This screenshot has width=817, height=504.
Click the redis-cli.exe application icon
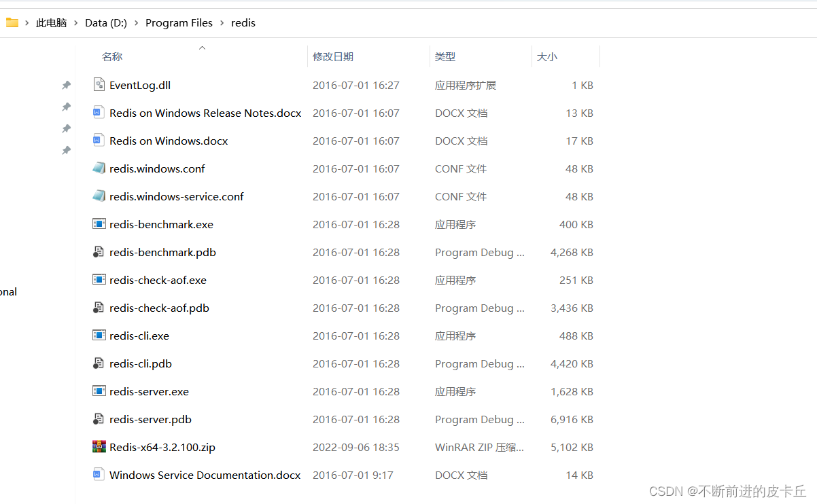click(x=99, y=336)
